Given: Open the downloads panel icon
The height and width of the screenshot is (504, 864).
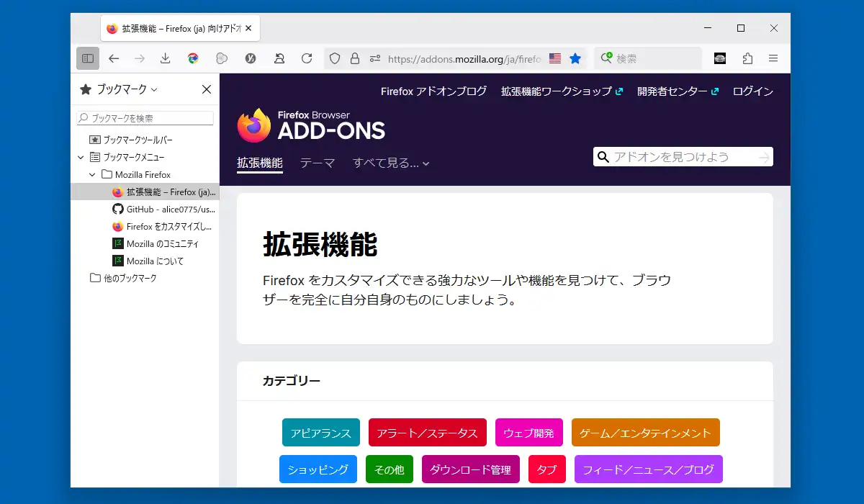Looking at the screenshot, I should tap(165, 58).
